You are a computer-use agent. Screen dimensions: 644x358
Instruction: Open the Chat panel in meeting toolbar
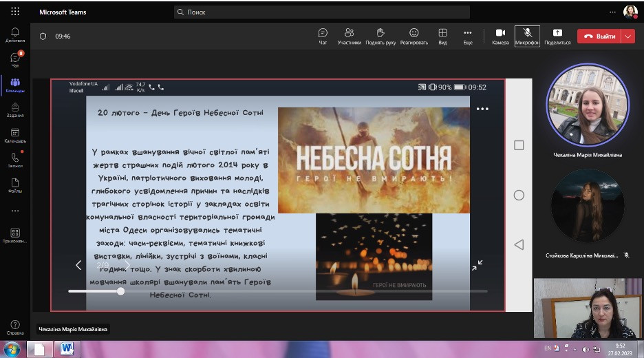[x=323, y=36]
